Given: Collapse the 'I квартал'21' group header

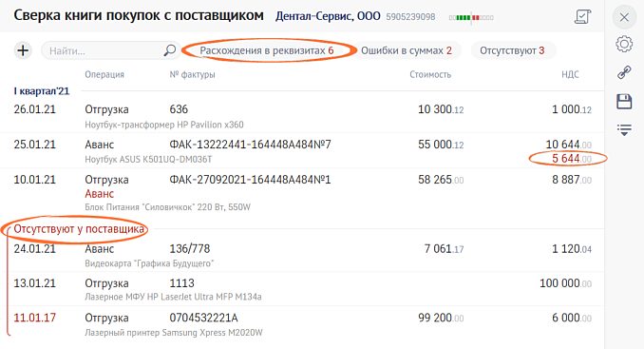Looking at the screenshot, I should (42, 91).
